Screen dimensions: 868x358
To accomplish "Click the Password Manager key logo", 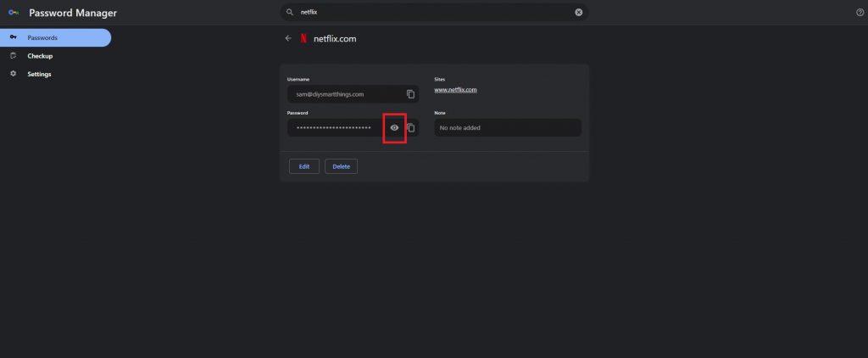I will [14, 13].
